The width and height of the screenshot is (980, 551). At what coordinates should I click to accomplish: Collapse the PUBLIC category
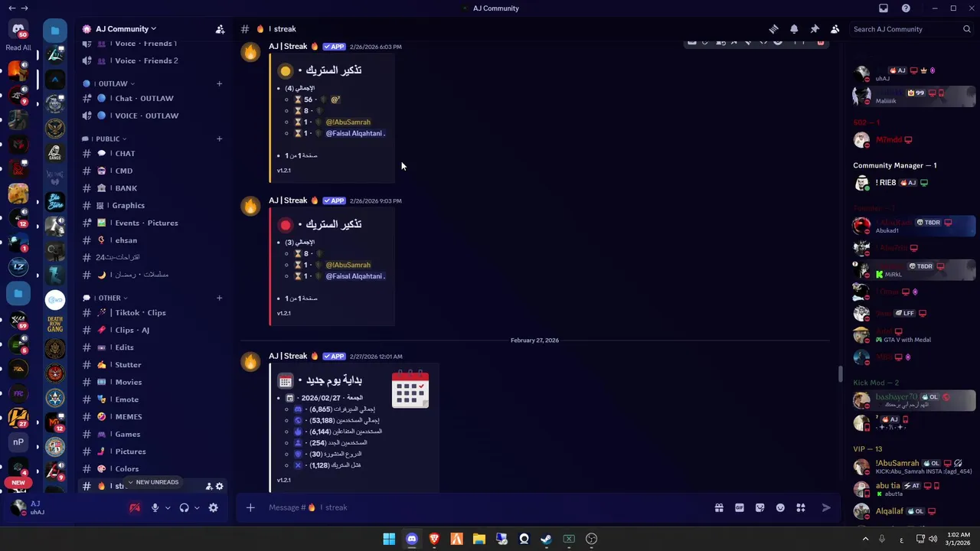(x=108, y=139)
